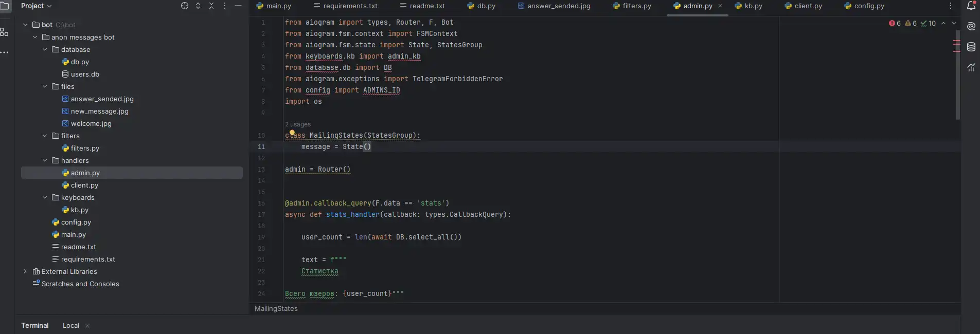Click the yellow warnings indicator showing 6
Screen dimensions: 980x334
pyautogui.click(x=911, y=23)
